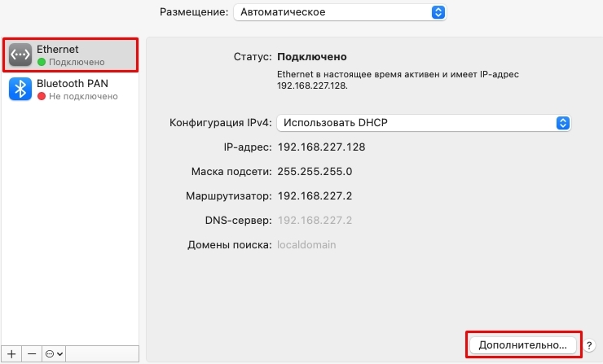Viewport: 603px width, 364px height.
Task: Click the Маска подсети value 255.255.255.0
Action: tap(315, 172)
